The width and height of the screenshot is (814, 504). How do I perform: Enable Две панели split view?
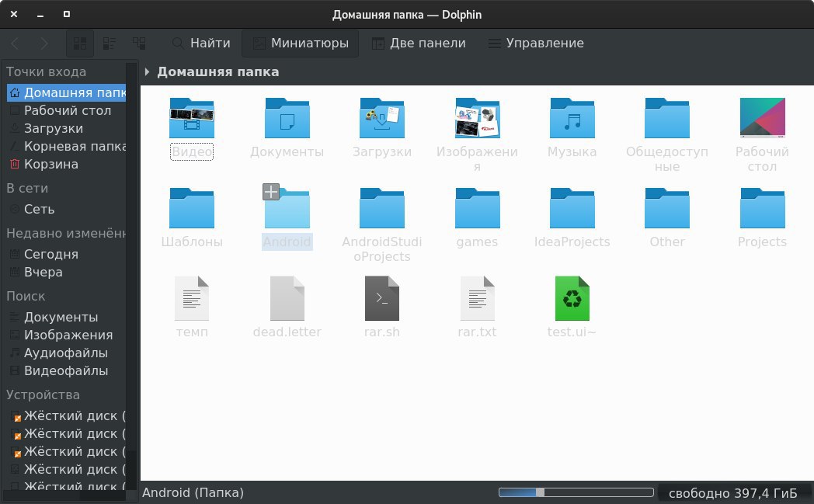coord(419,43)
